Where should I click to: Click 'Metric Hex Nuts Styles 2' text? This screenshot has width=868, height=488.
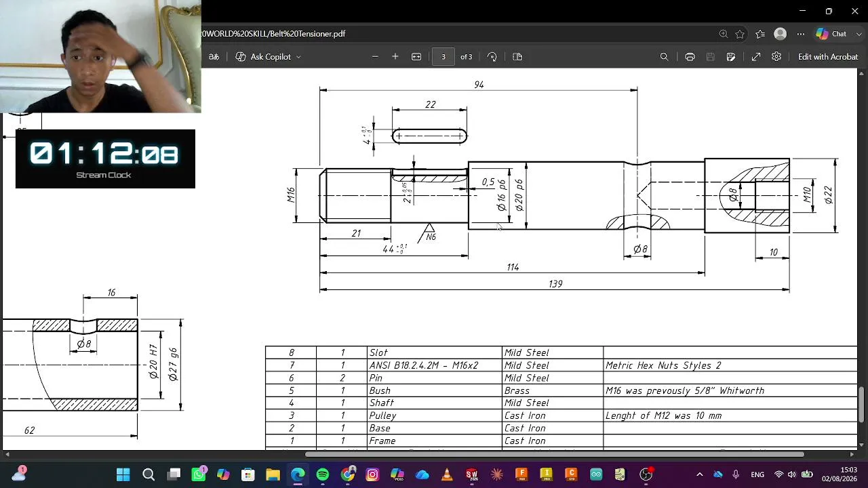663,365
